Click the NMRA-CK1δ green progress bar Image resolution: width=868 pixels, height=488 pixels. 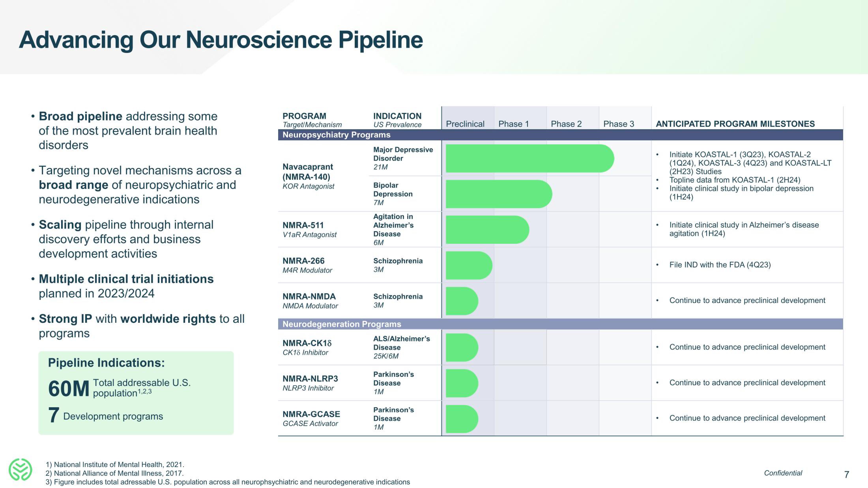462,348
